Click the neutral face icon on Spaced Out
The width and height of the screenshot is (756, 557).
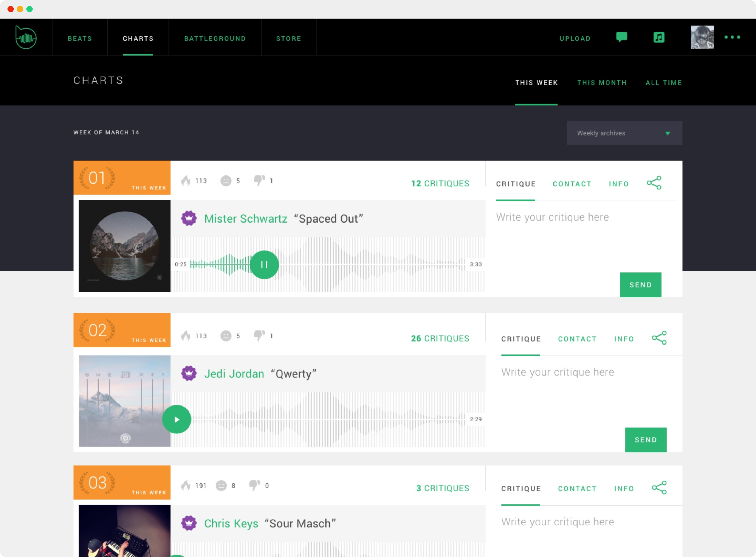(226, 181)
